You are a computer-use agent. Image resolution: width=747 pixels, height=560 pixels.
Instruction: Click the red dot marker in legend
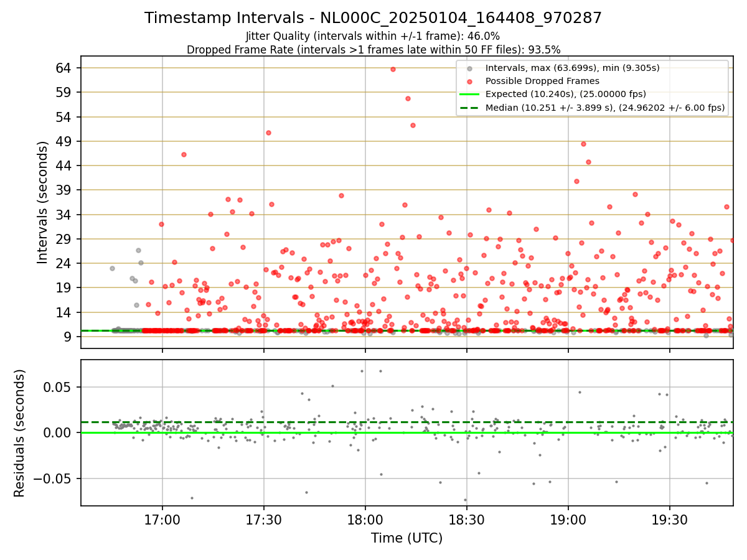(470, 82)
